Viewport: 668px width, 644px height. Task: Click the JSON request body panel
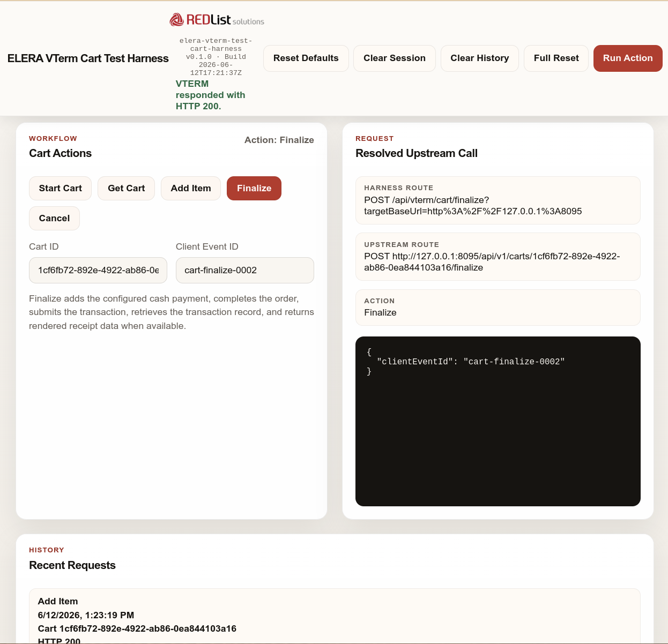[x=498, y=421]
